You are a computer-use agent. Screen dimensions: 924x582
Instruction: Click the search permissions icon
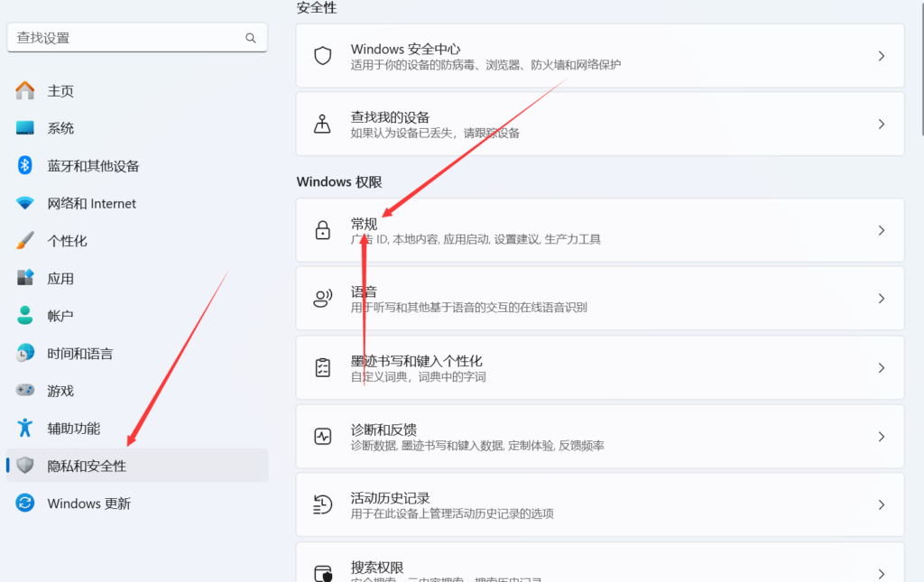[324, 573]
